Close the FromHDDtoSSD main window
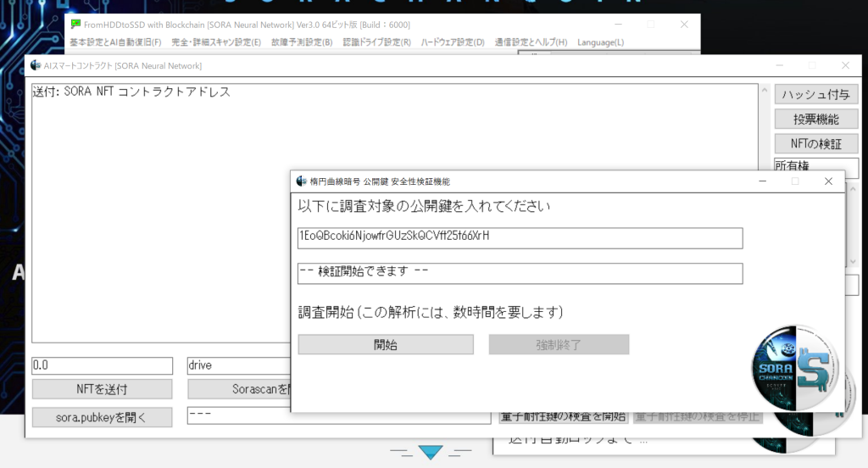Image resolution: width=868 pixels, height=468 pixels. click(x=684, y=25)
